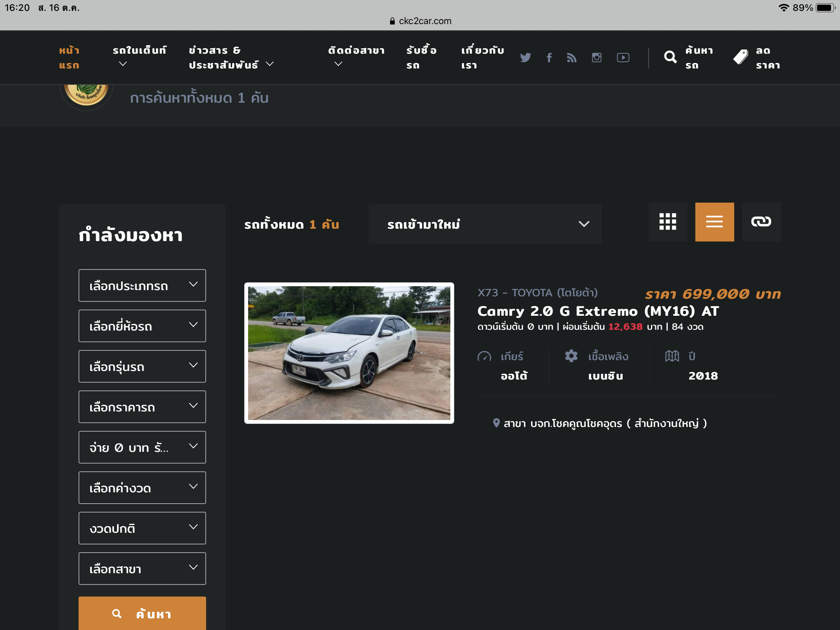Open Camry 2.0 G Extremo listing title
Screen dimensions: 840x630
pyautogui.click(x=598, y=311)
